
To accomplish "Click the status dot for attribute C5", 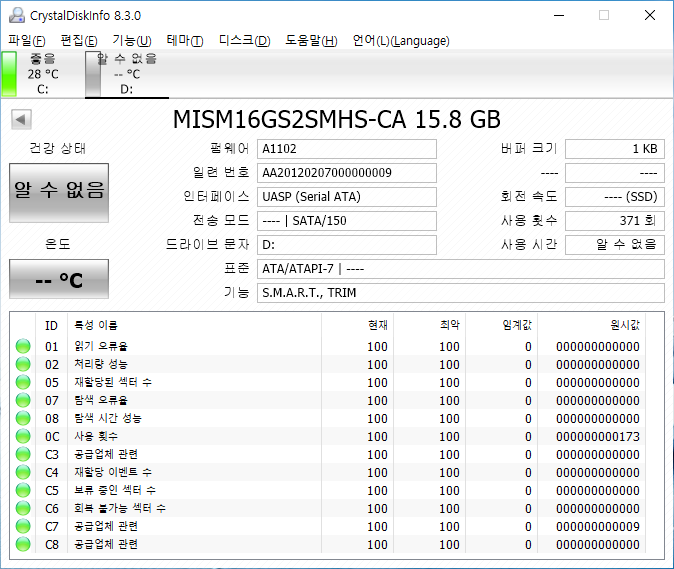I will (x=22, y=491).
